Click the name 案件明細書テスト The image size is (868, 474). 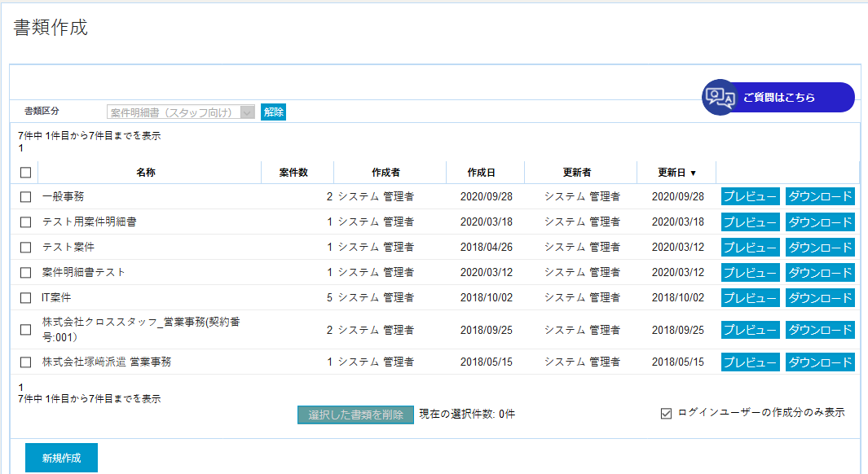click(x=84, y=272)
